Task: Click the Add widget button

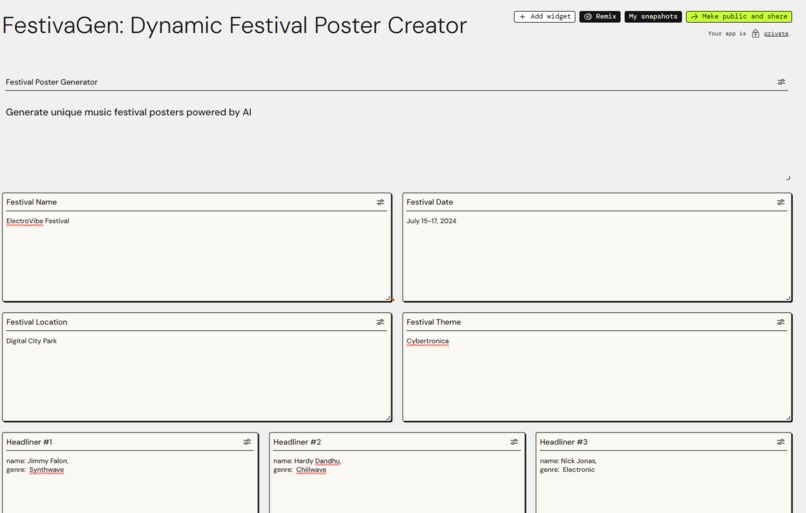Action: [544, 16]
